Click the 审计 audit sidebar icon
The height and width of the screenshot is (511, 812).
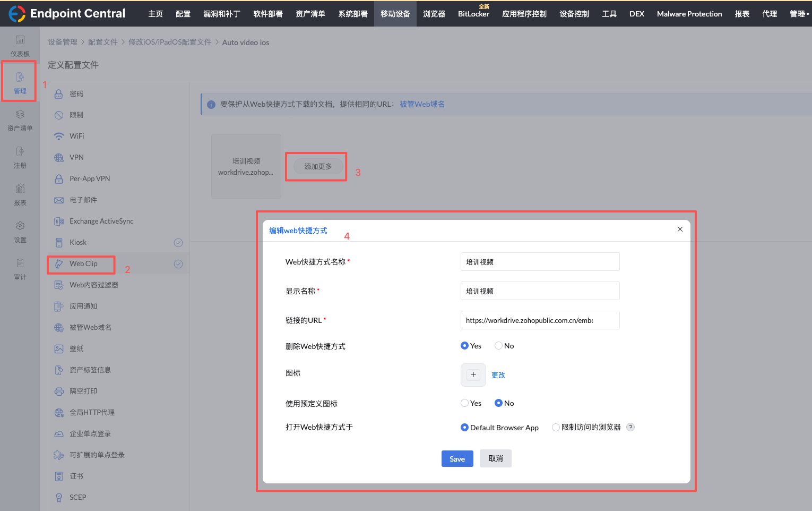20,263
